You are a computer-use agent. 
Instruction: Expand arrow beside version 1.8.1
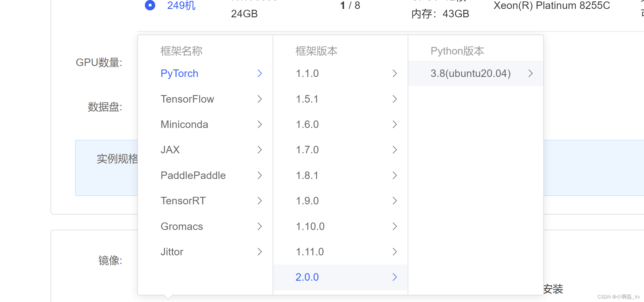[394, 175]
